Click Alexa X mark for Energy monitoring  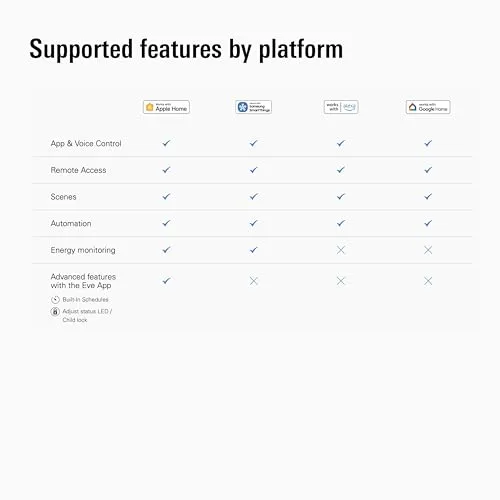pyautogui.click(x=341, y=250)
